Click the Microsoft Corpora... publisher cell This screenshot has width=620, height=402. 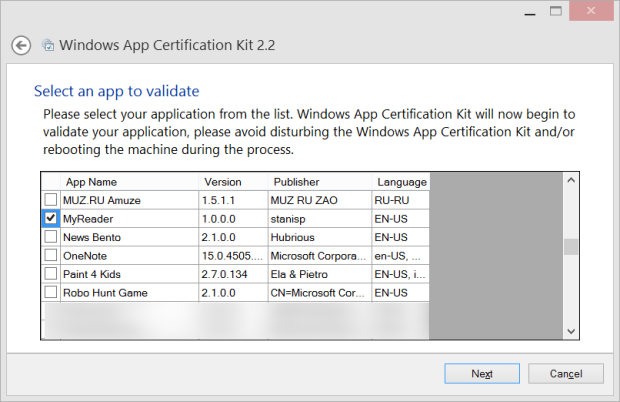click(320, 256)
